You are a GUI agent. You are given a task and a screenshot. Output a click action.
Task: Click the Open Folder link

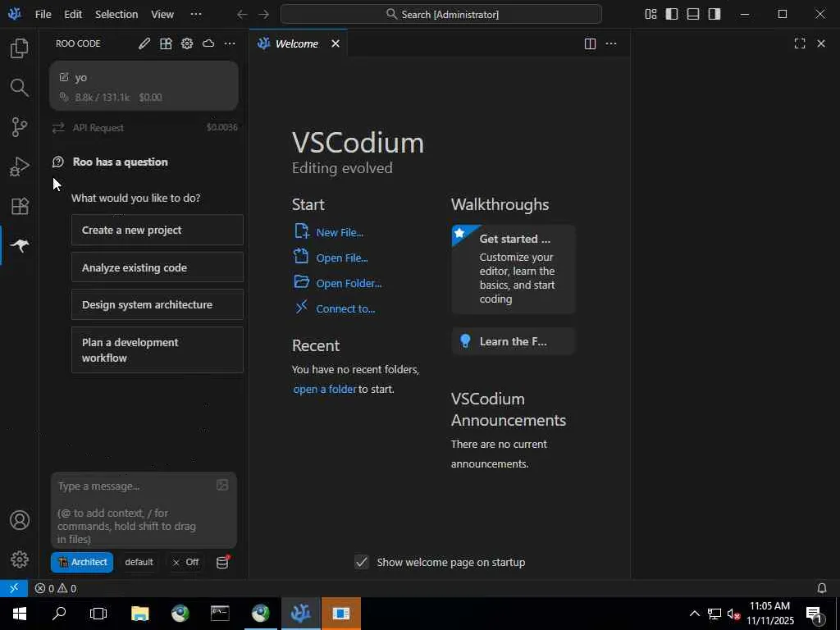348,283
